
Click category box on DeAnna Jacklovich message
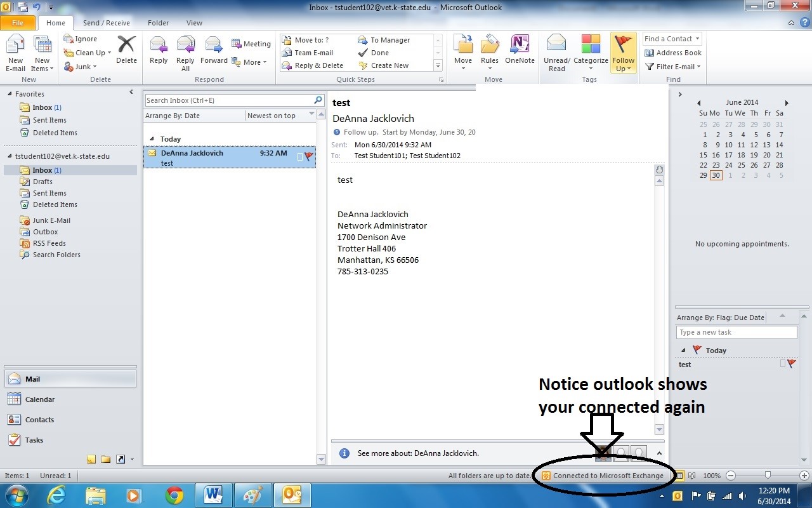click(x=300, y=156)
